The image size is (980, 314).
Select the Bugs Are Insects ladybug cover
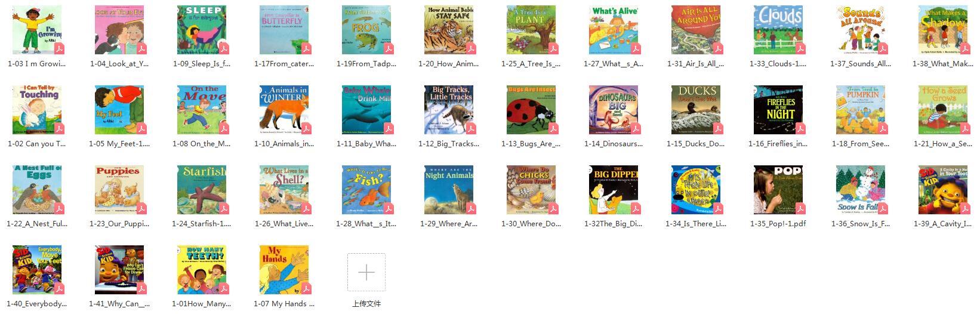[x=531, y=110]
